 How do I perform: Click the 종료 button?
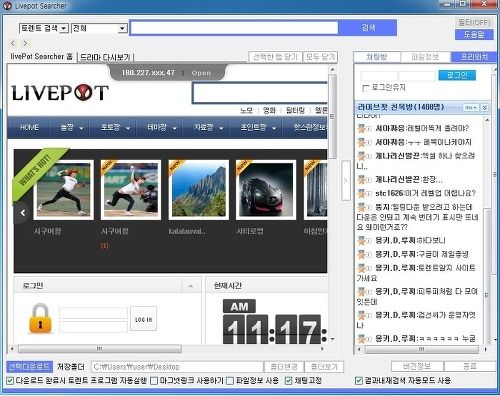[470, 366]
